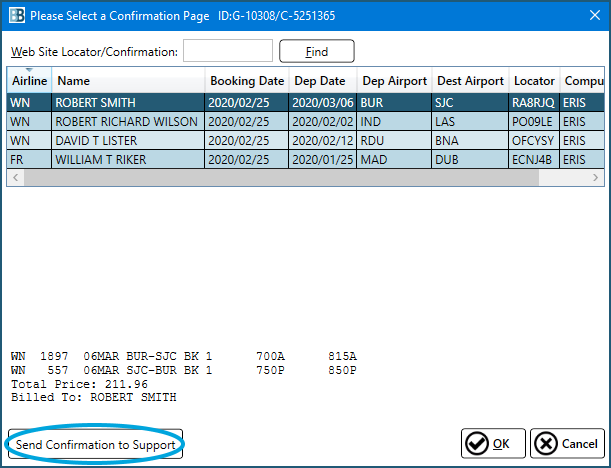Click the Cancel button with X icon
This screenshot has width=611, height=468.
566,443
